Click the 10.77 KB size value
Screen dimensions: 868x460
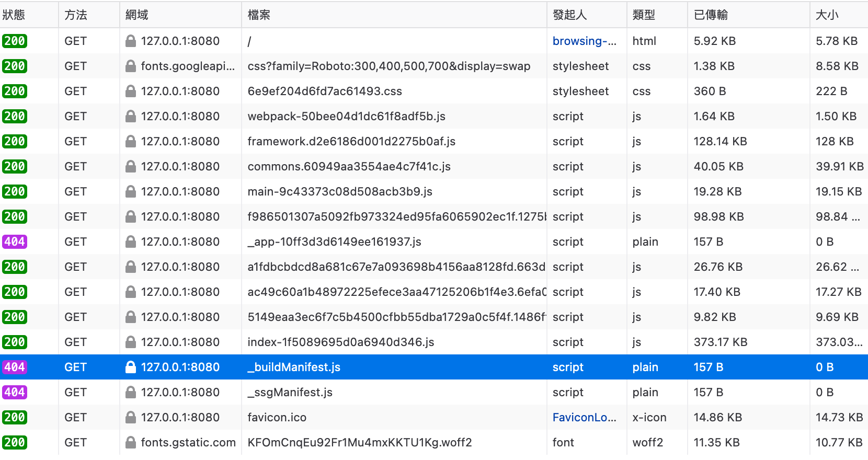coord(839,442)
